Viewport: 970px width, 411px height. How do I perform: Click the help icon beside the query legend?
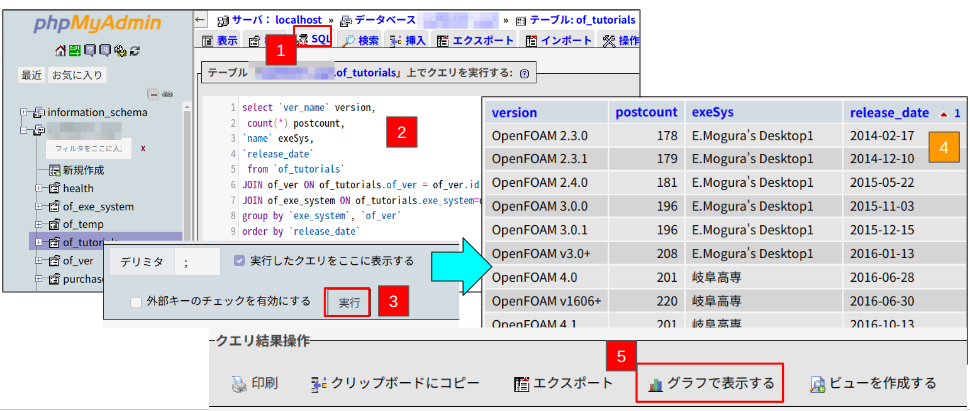(x=525, y=73)
